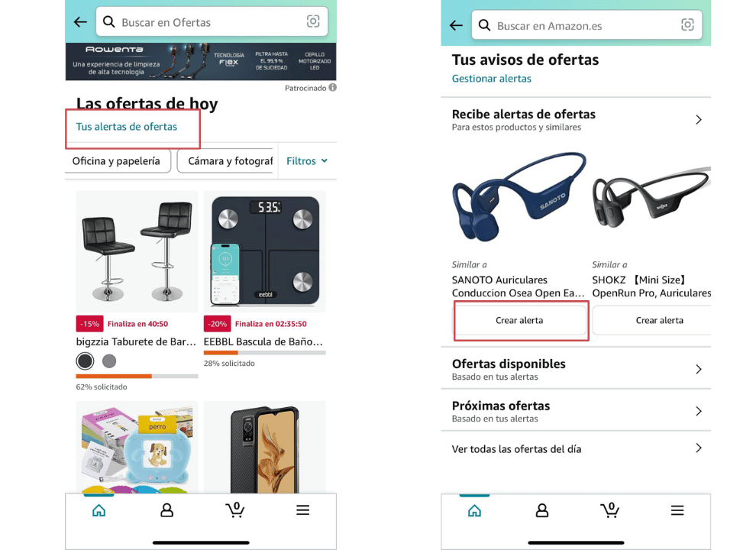Open the account profile icon in right bottom bar
The width and height of the screenshot is (756, 550).
pyautogui.click(x=542, y=510)
